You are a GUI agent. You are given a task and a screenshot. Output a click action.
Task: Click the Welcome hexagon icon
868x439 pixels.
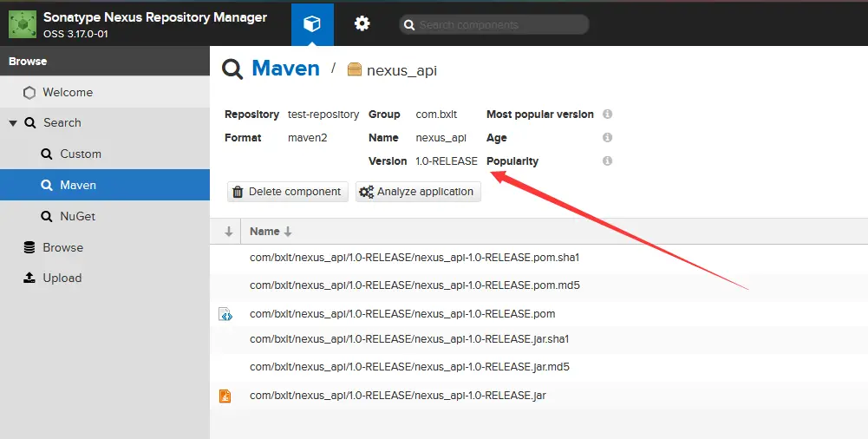point(29,93)
